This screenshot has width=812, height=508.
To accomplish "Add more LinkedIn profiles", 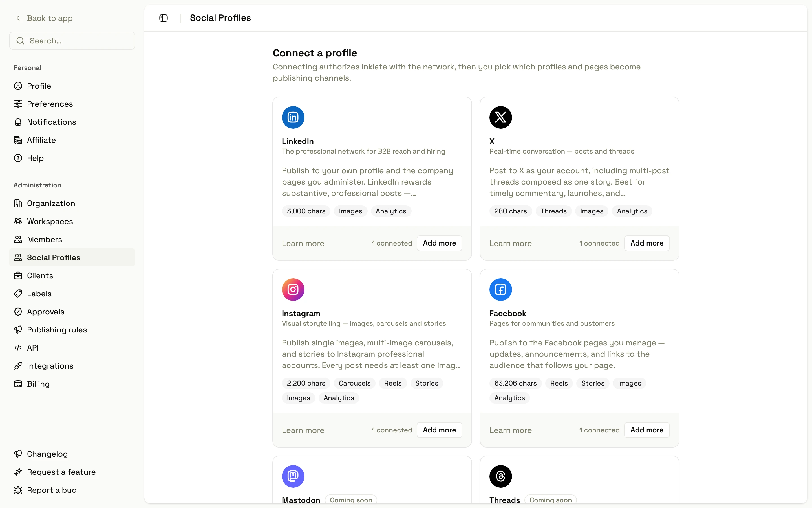I will 439,243.
